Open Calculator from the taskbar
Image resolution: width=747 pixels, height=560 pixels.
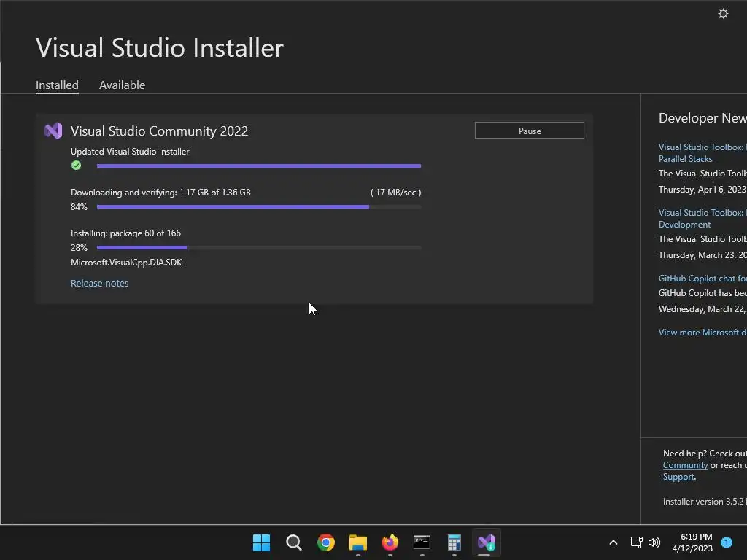coord(454,542)
